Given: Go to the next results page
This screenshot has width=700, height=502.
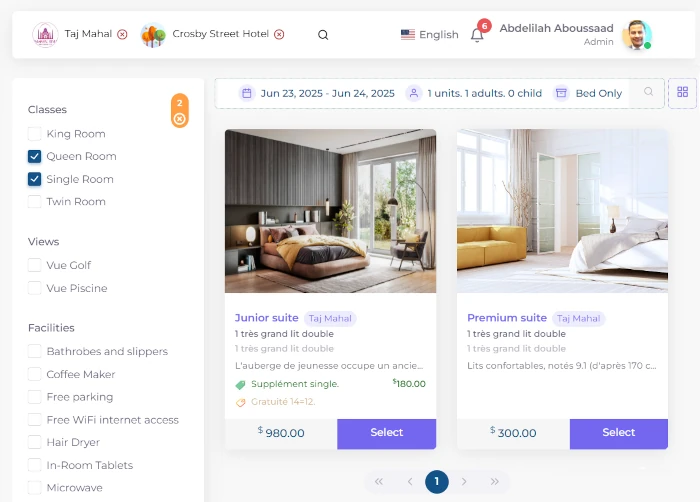Looking at the screenshot, I should click(x=464, y=481).
